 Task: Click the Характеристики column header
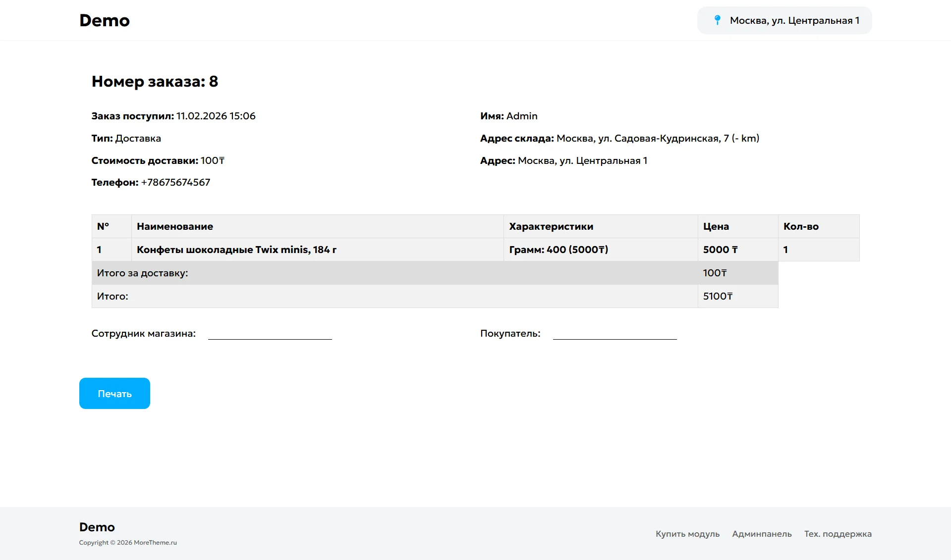551,226
